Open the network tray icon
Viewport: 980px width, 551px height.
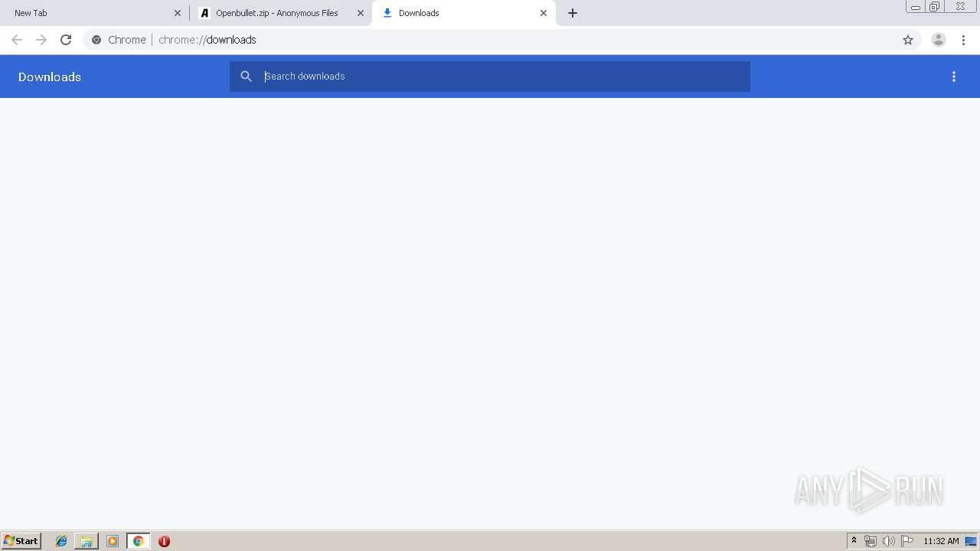click(x=871, y=541)
